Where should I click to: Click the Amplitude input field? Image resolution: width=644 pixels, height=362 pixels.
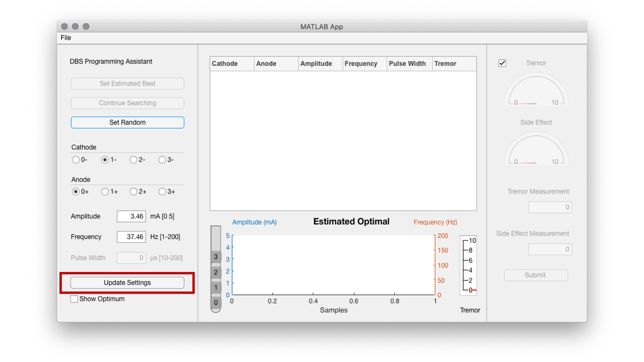pyautogui.click(x=131, y=216)
